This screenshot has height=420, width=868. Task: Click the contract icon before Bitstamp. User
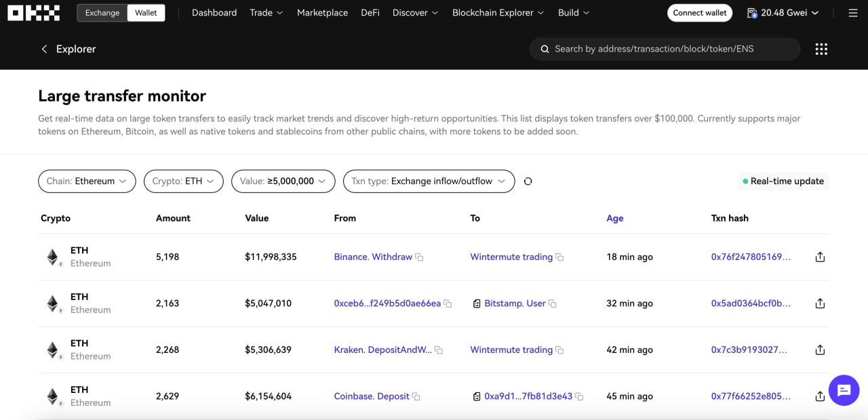click(x=477, y=303)
